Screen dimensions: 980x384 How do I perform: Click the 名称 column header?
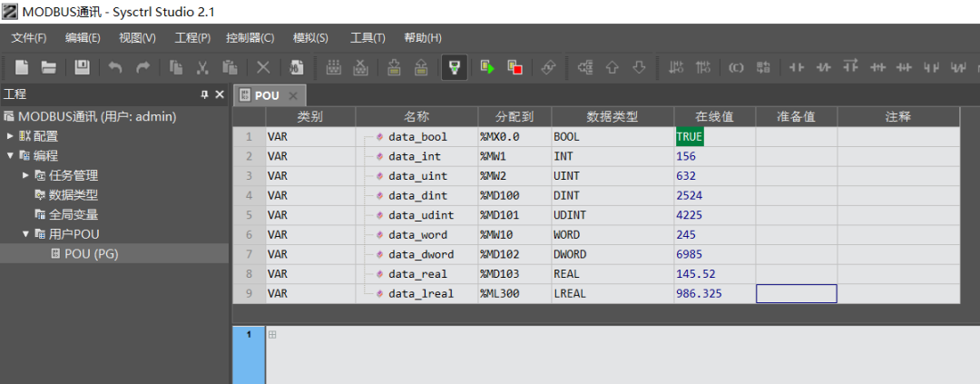416,117
